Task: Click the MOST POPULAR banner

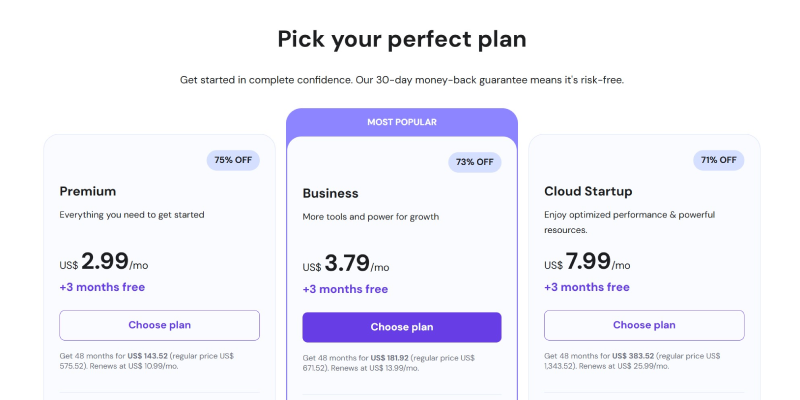Action: point(401,122)
